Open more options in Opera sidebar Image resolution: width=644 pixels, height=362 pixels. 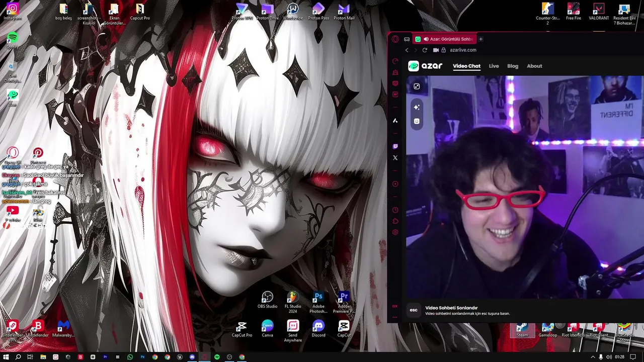point(395,317)
